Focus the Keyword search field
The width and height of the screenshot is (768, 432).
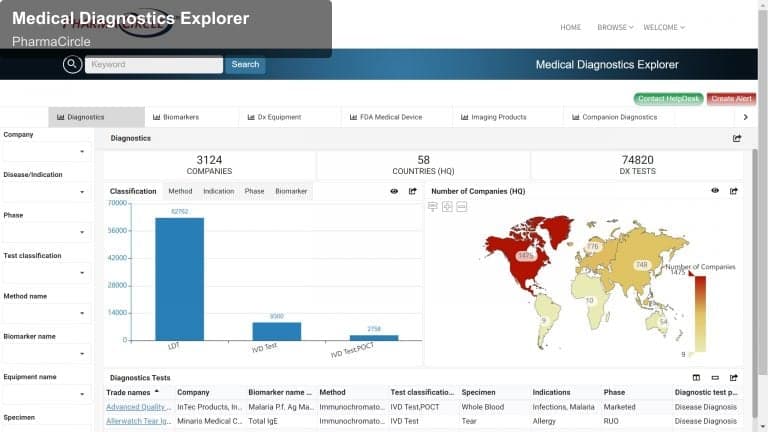click(x=154, y=65)
